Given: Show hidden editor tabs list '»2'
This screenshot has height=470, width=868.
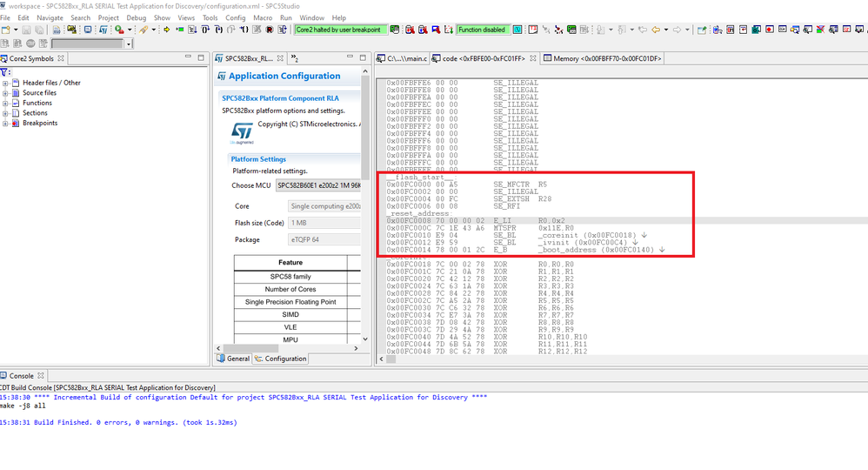Looking at the screenshot, I should [295, 58].
